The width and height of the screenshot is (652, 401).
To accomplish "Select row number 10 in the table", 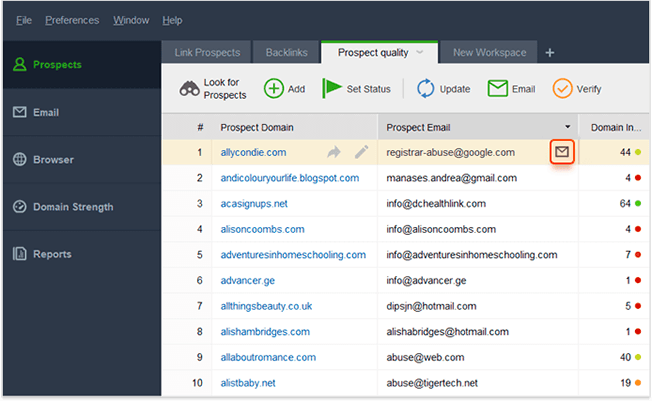I will pos(197,383).
